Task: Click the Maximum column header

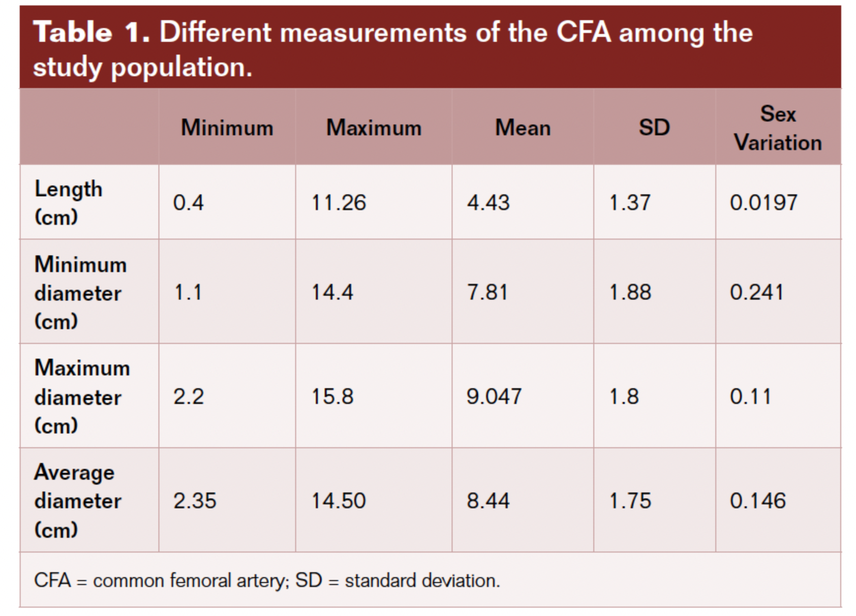Action: click(374, 128)
